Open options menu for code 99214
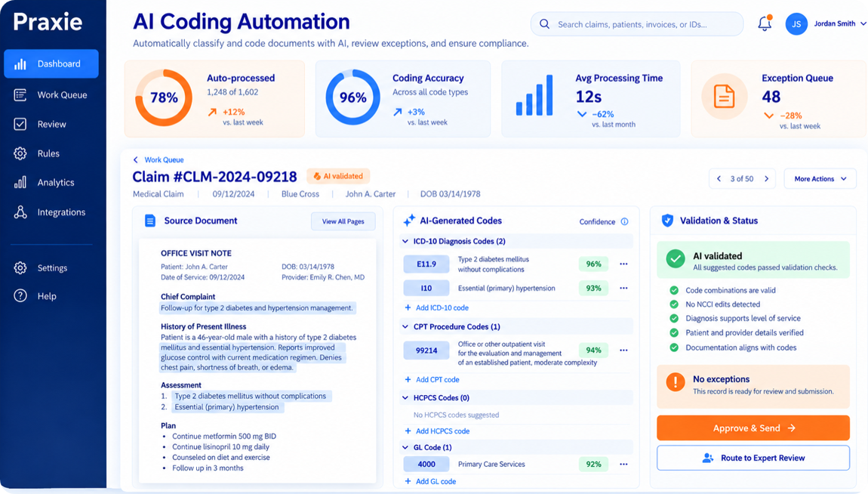This screenshot has height=494, width=868. tap(624, 350)
